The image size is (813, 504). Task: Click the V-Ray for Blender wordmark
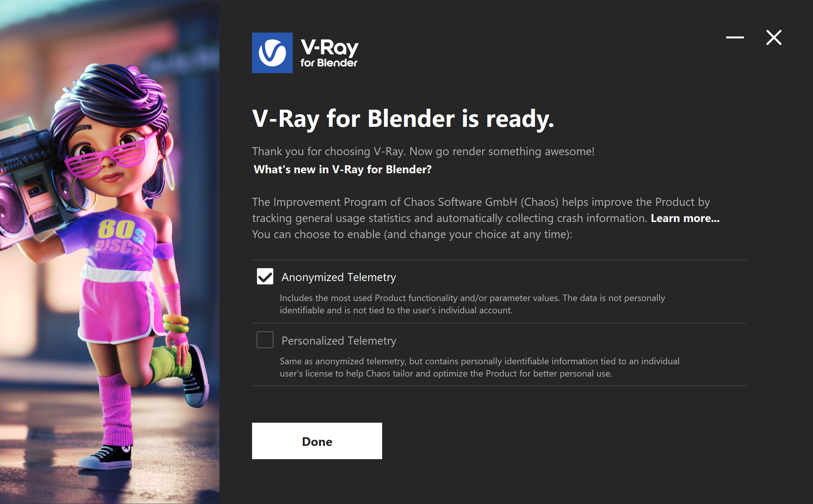329,53
